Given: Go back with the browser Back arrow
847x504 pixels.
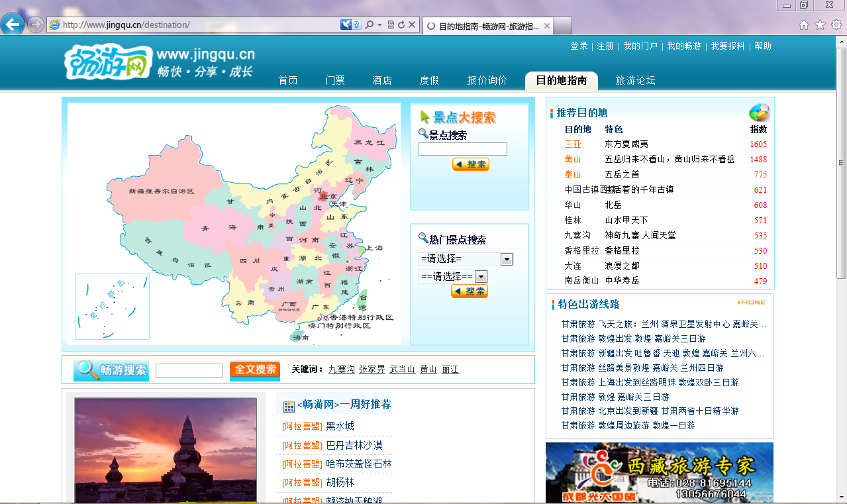Looking at the screenshot, I should click(13, 25).
